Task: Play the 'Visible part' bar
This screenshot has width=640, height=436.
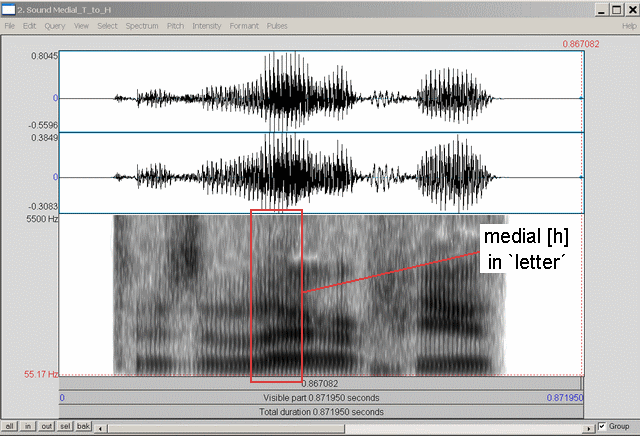Action: [320, 397]
